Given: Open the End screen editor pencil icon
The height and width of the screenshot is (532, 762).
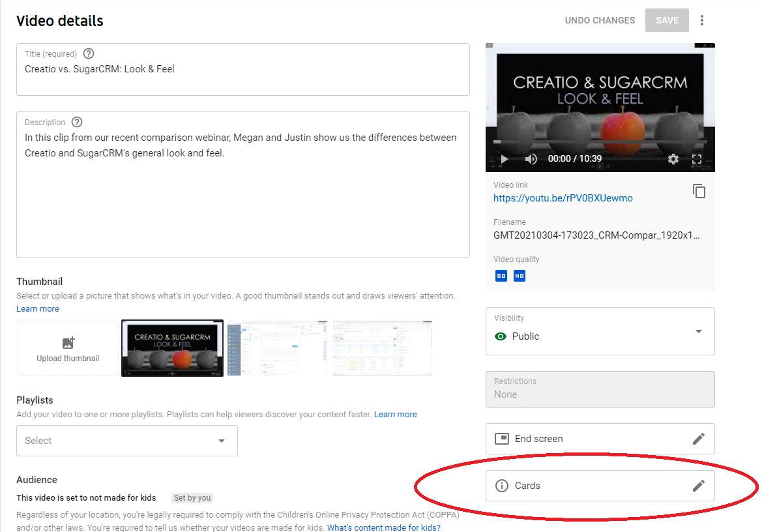Looking at the screenshot, I should pos(698,438).
